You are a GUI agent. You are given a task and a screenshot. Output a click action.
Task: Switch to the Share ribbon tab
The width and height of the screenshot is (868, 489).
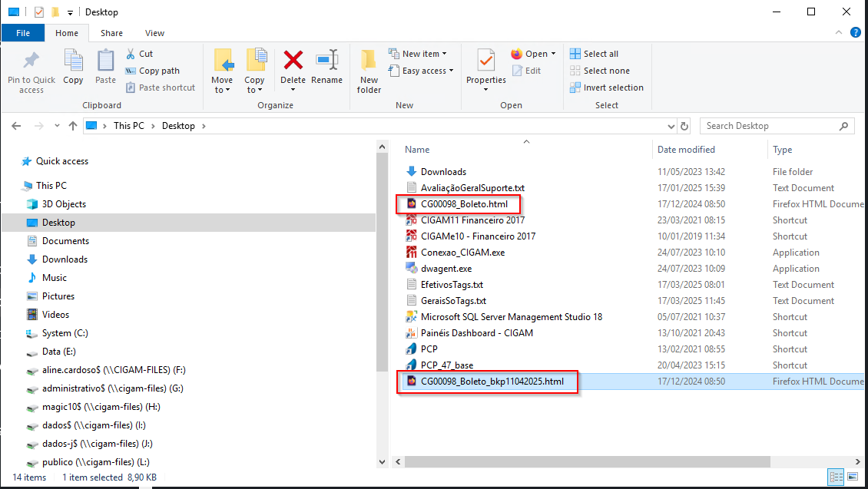click(112, 33)
